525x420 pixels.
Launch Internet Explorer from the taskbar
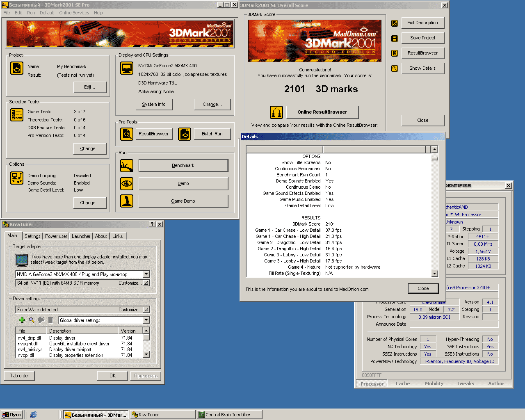(33, 415)
